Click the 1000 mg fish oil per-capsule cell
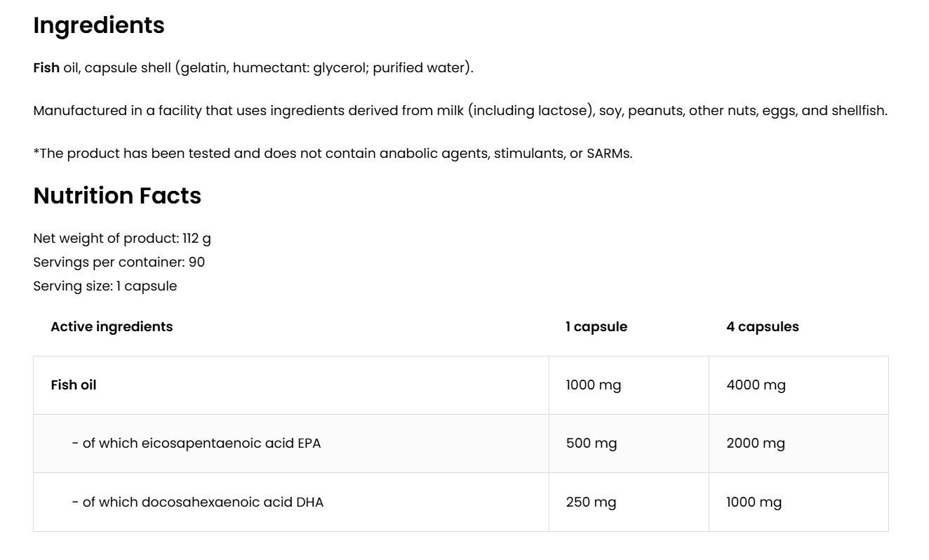Viewport: 929px width, 560px height. (x=594, y=385)
